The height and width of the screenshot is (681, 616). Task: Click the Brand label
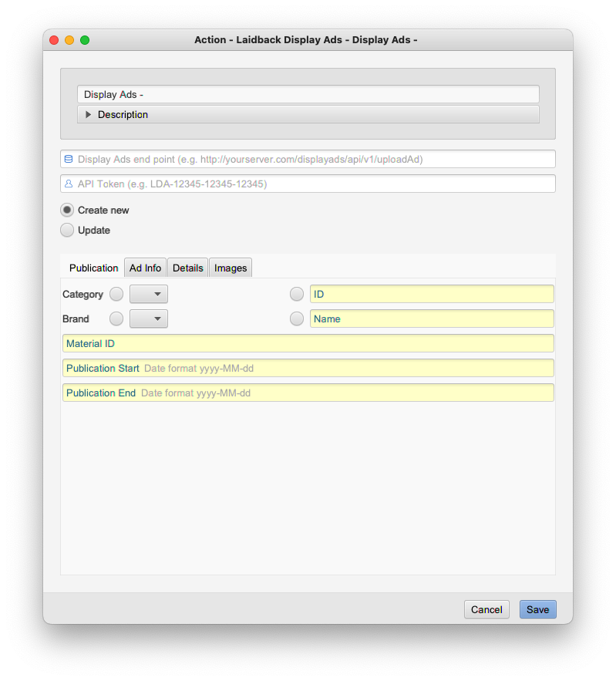pyautogui.click(x=76, y=319)
